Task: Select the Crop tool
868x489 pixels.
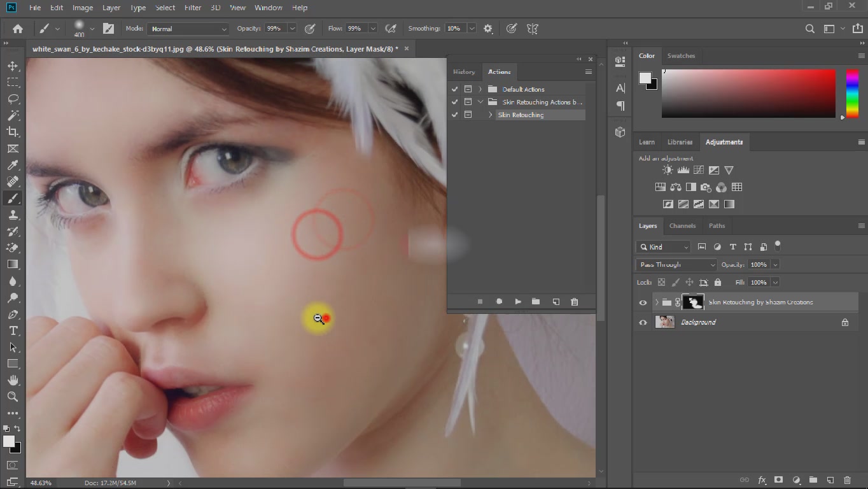Action: (x=13, y=132)
